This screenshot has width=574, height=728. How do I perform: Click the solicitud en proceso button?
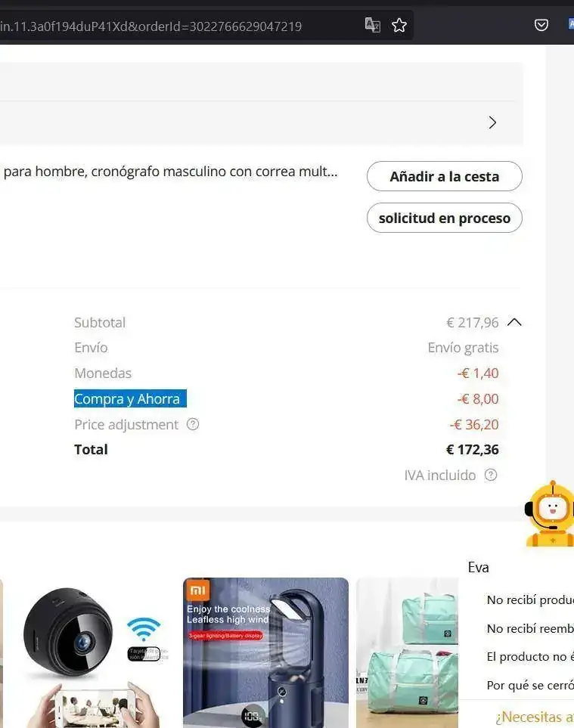(445, 218)
